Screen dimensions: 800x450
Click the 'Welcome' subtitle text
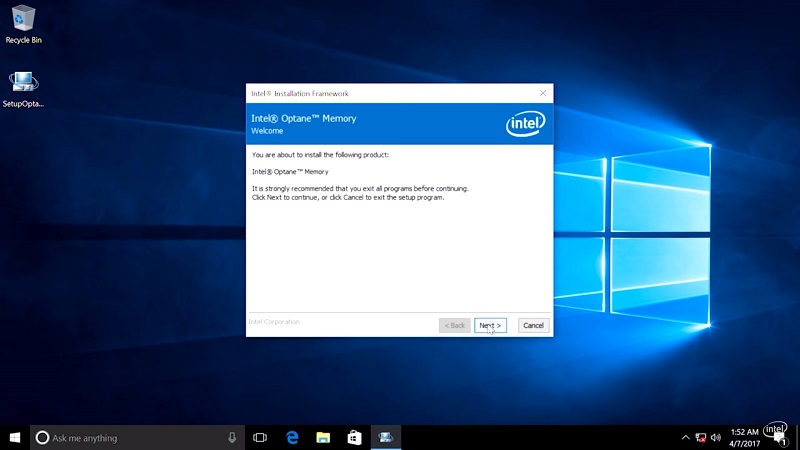pos(267,131)
